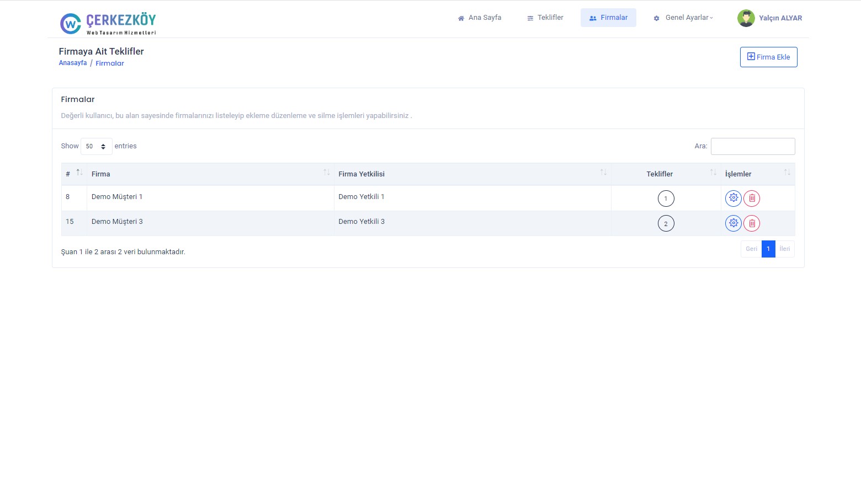This screenshot has width=861, height=504.
Task: Click the gear icon for Demo Müşteri 1
Action: (x=733, y=198)
